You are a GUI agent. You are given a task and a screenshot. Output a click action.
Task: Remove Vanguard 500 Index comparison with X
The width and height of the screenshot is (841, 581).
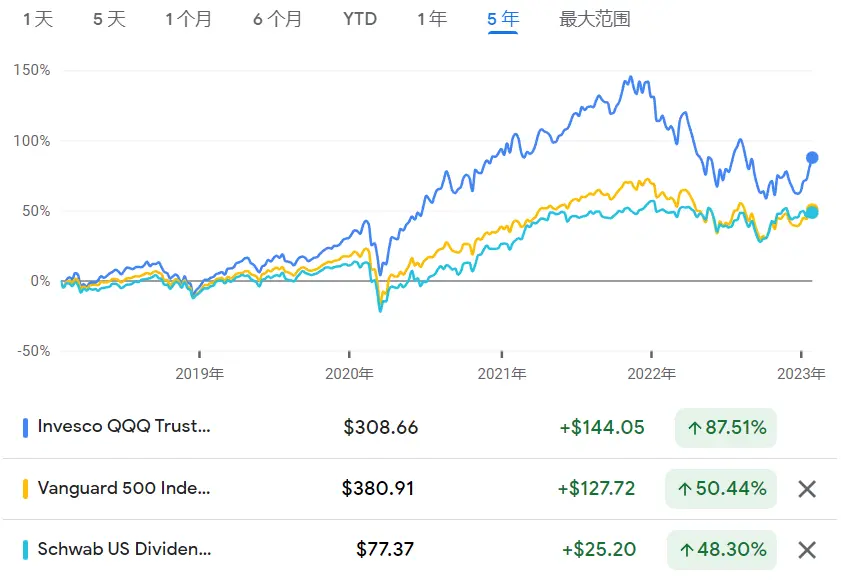tap(807, 489)
